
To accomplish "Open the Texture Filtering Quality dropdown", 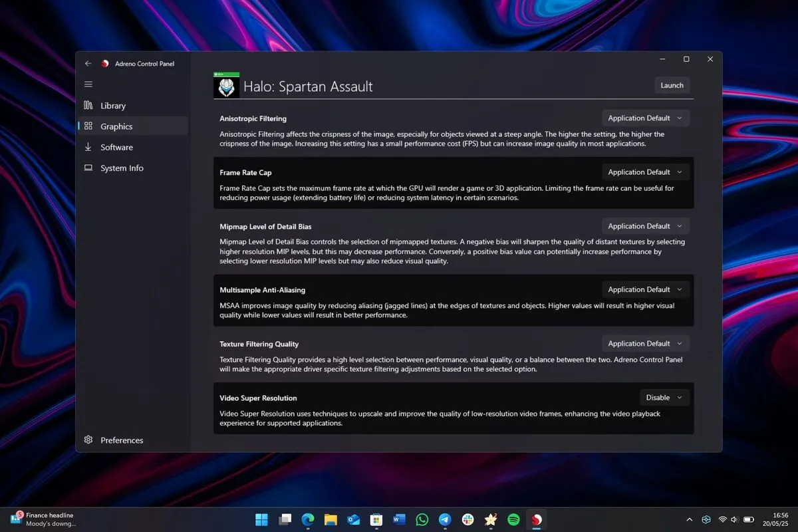I will (x=645, y=344).
